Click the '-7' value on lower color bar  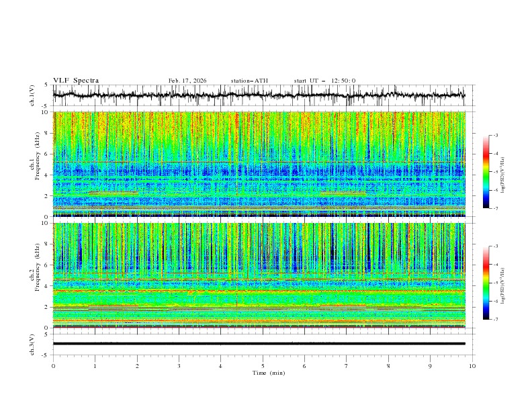point(495,320)
